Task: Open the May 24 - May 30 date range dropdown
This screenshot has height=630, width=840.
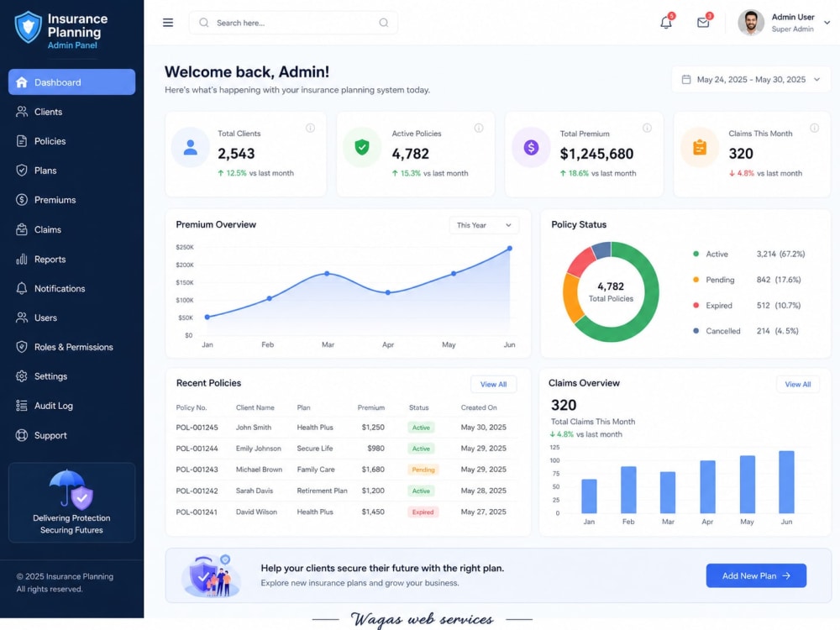Action: coord(751,79)
